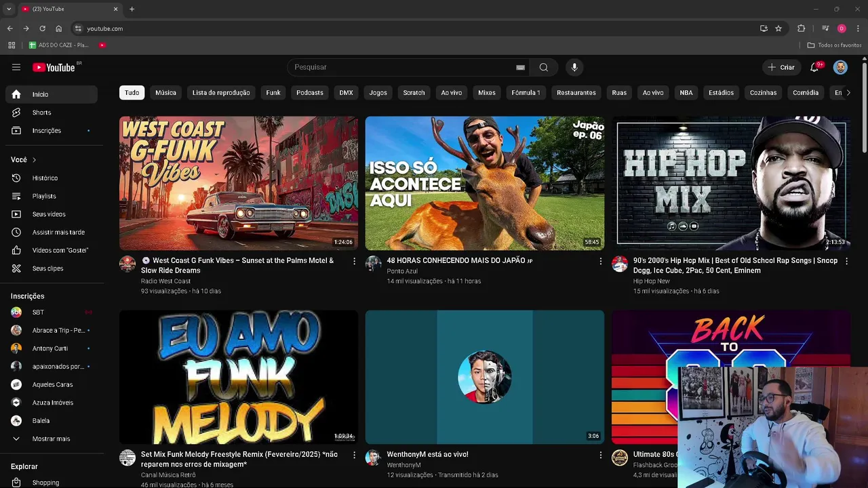Open Aqueles Caras subscription
Viewport: 868px width, 488px height.
52,384
